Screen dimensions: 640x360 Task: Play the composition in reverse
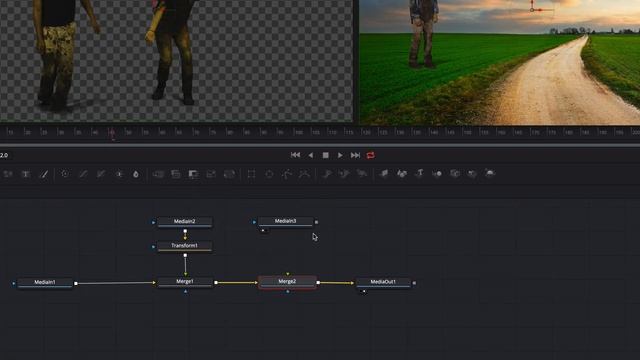tap(311, 155)
